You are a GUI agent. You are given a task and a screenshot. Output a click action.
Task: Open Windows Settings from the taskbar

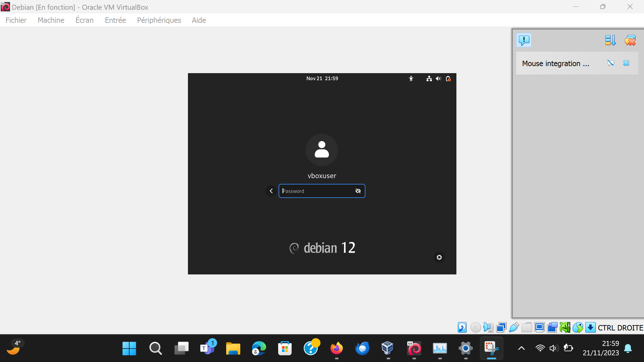(466, 349)
